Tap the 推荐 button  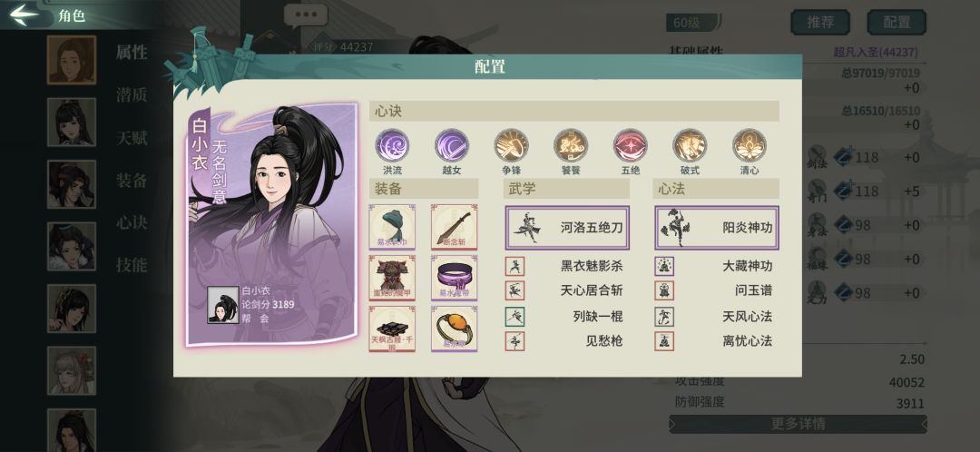pos(820,23)
